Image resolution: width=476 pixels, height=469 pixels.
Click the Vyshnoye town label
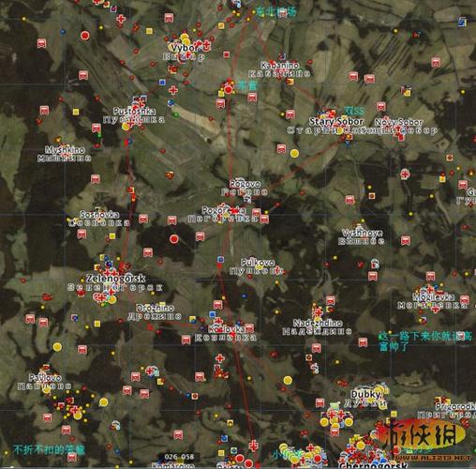point(362,233)
